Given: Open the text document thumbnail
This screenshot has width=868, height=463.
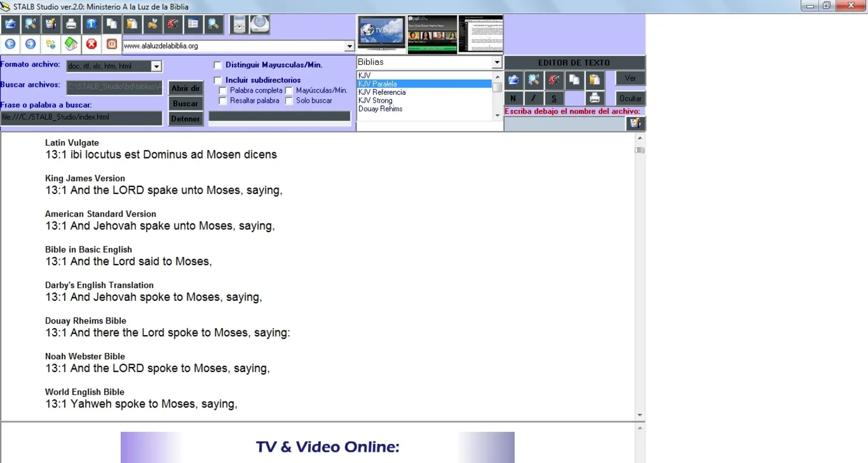Looking at the screenshot, I should [481, 34].
